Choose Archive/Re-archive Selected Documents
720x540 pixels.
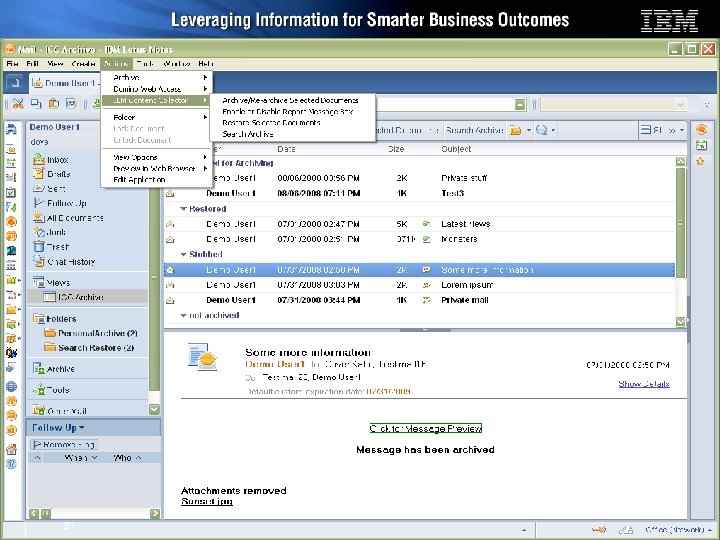[290, 100]
